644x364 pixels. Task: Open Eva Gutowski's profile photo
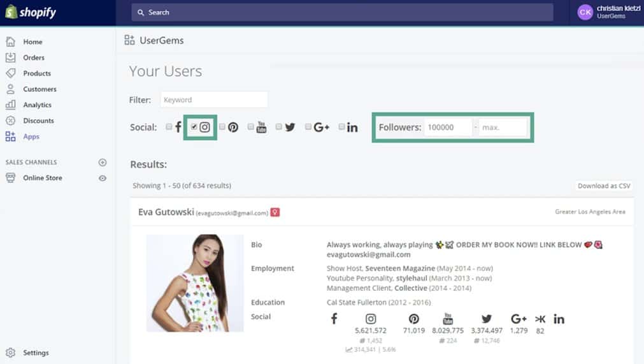[x=195, y=283]
